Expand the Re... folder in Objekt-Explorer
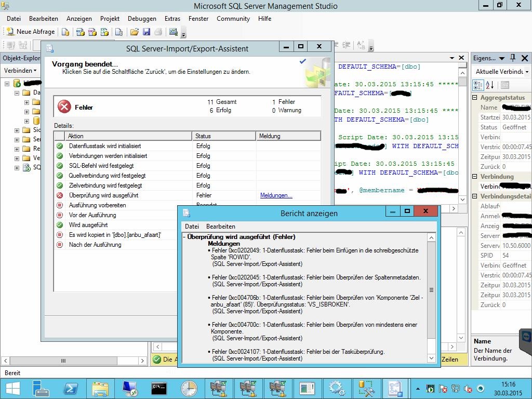 [17, 149]
